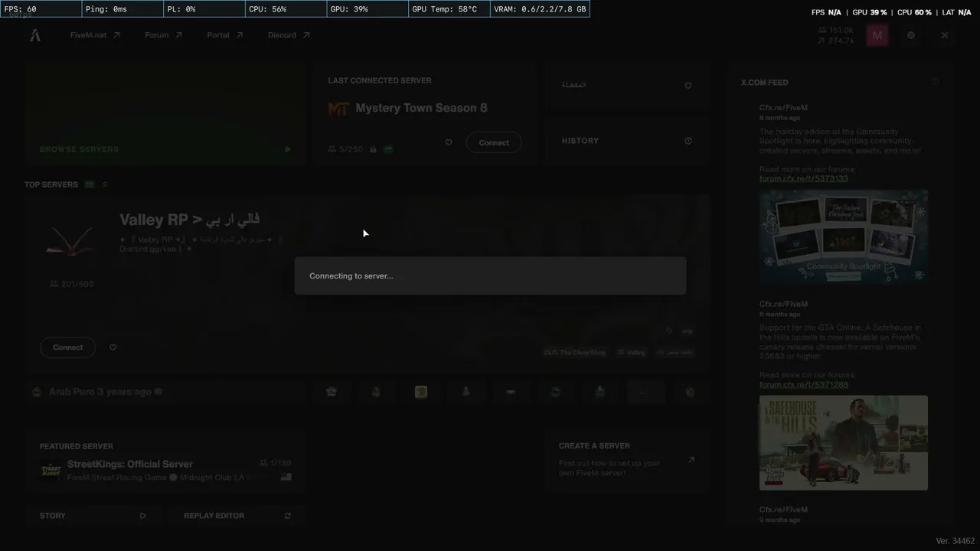
Task: Click the DLC: The Chop Shop tag
Action: (574, 353)
